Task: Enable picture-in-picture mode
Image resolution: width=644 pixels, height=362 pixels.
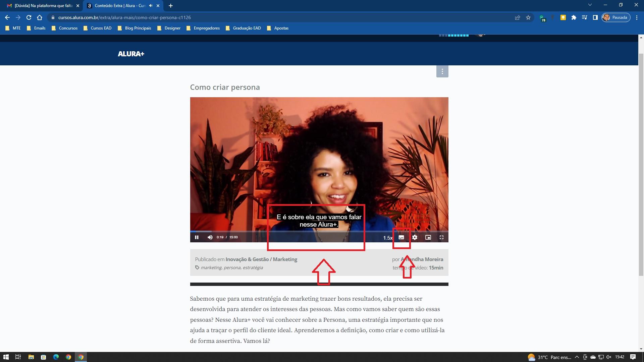Action: pyautogui.click(x=428, y=237)
